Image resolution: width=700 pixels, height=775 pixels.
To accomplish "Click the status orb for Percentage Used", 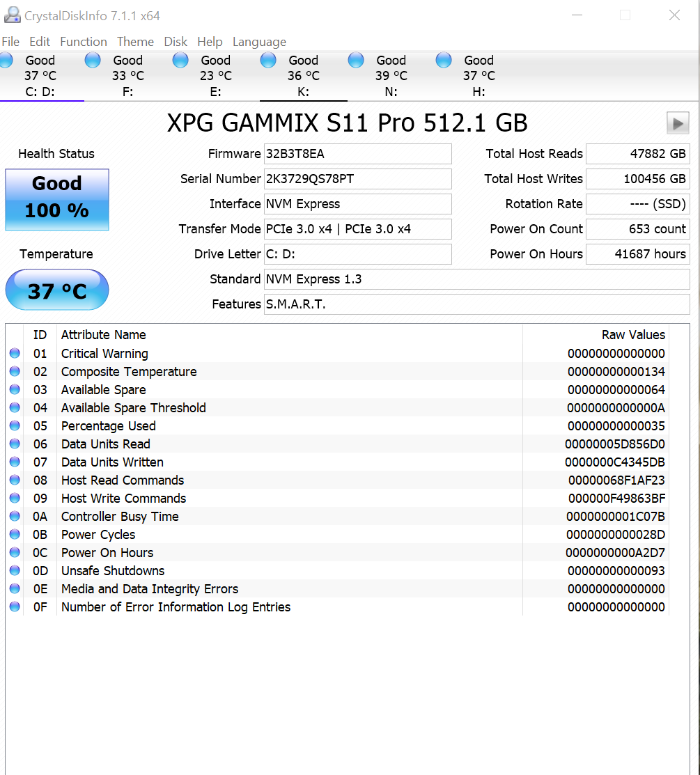I will 15,425.
